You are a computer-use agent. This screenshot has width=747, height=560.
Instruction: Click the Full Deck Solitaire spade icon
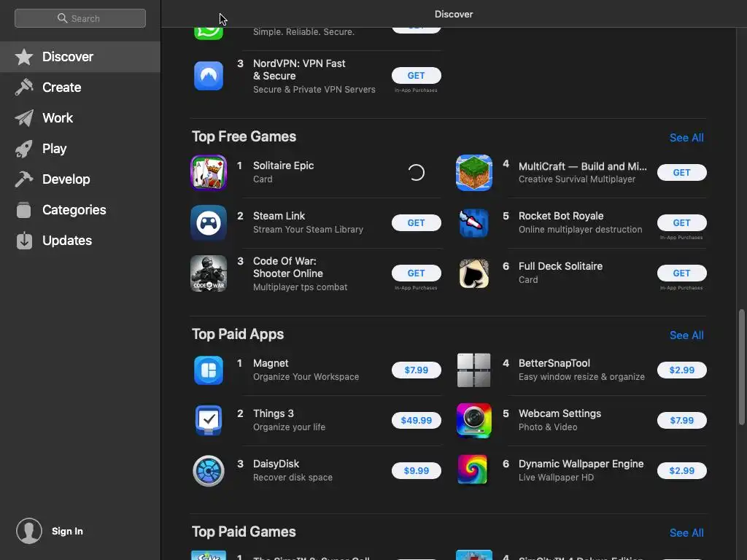[x=474, y=273]
